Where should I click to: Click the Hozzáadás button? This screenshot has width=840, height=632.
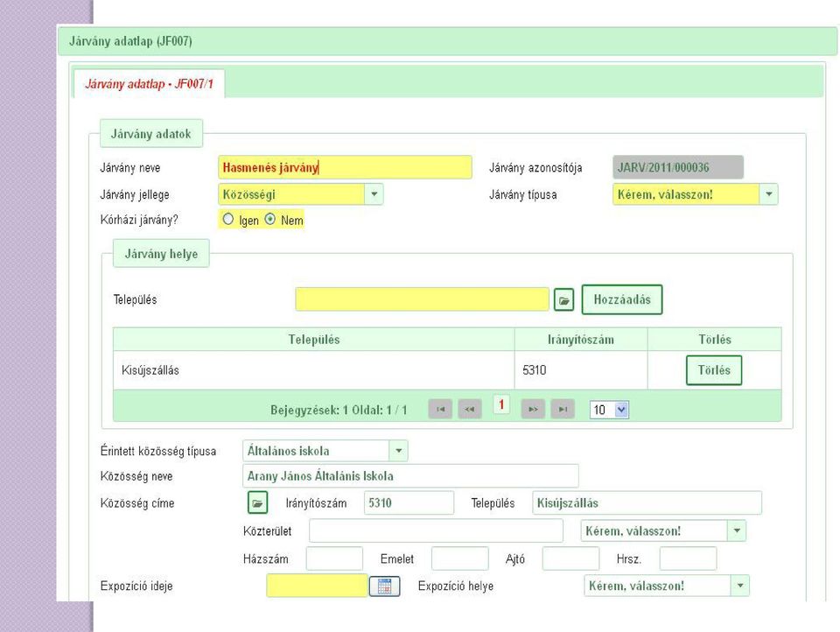[622, 299]
